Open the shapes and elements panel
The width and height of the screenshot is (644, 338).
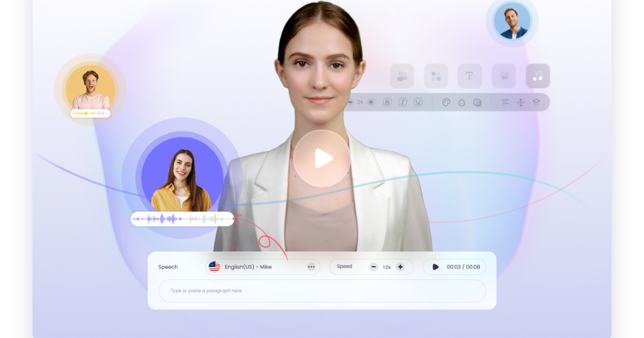[x=436, y=76]
